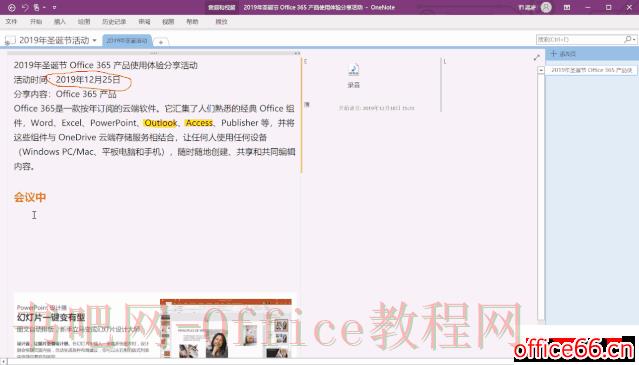Click the circled date 2019年12月25日
Screen dimensions: 639x365
point(88,80)
